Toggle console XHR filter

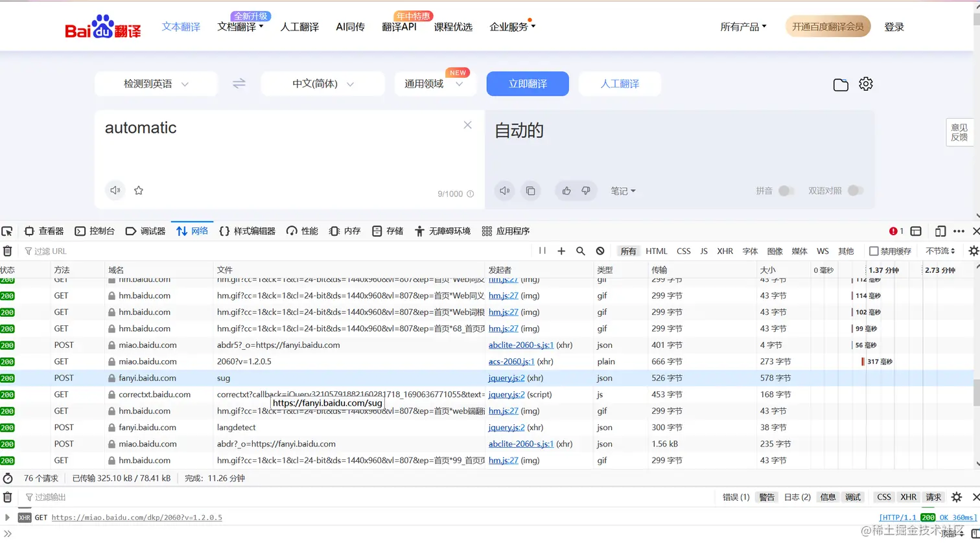(908, 497)
